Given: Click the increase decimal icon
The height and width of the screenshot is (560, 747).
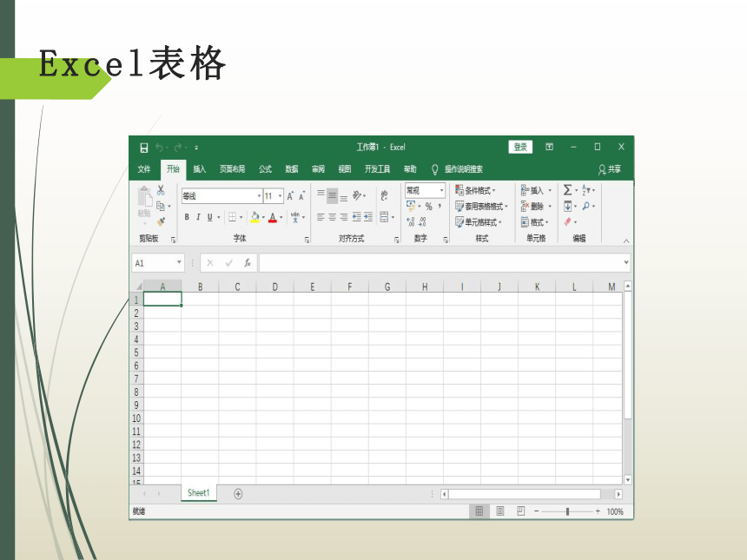Looking at the screenshot, I should [411, 222].
